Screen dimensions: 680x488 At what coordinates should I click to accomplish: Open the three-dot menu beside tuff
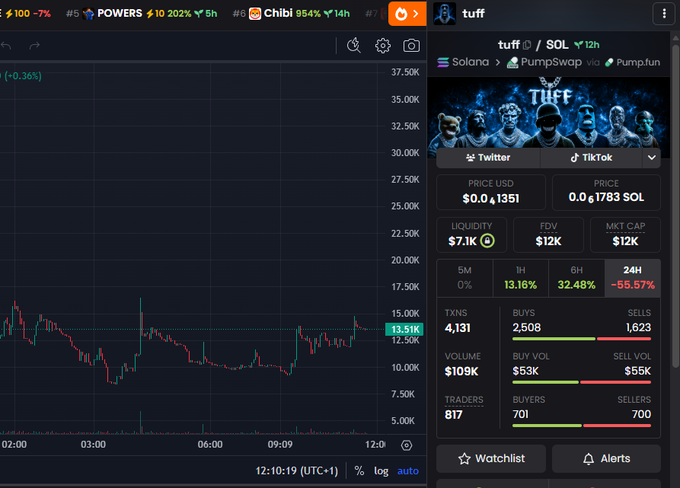(664, 14)
